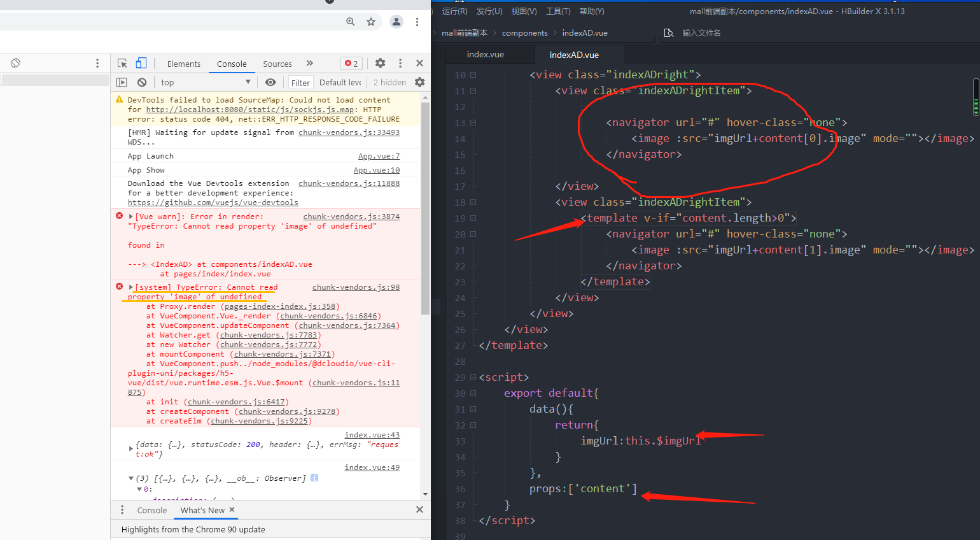Open device toolbar more options menu
980x540 pixels.
coord(97,63)
